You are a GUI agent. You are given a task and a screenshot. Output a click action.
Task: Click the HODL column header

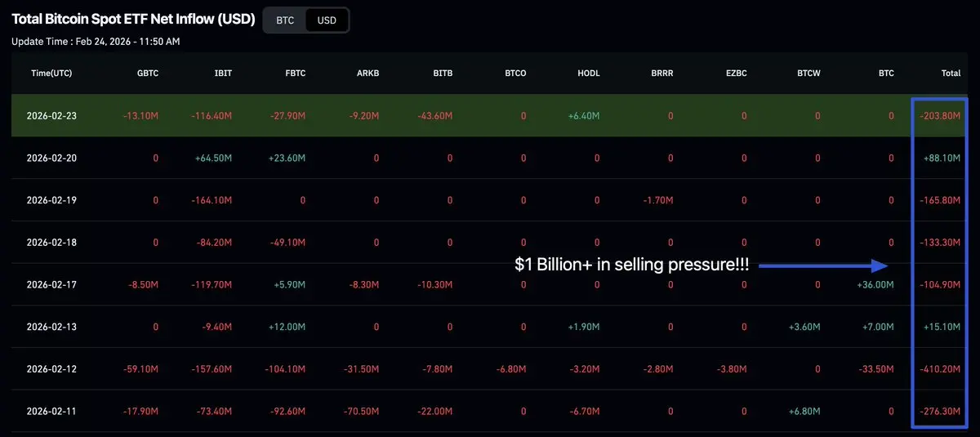pyautogui.click(x=588, y=74)
